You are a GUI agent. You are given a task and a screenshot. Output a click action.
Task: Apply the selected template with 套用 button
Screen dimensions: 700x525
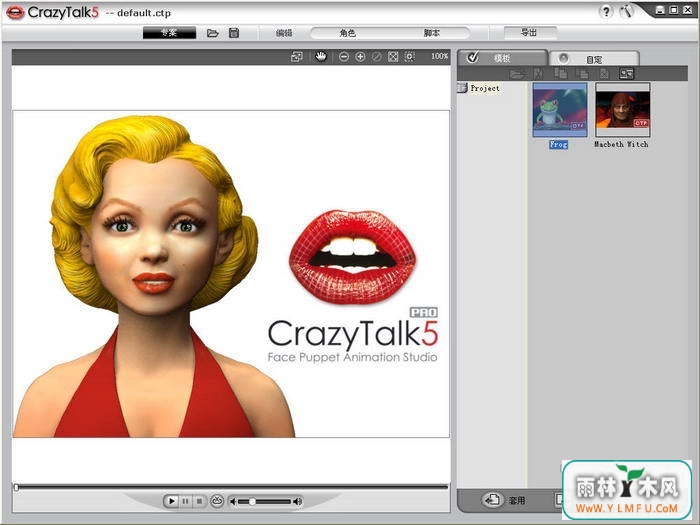coord(504,500)
